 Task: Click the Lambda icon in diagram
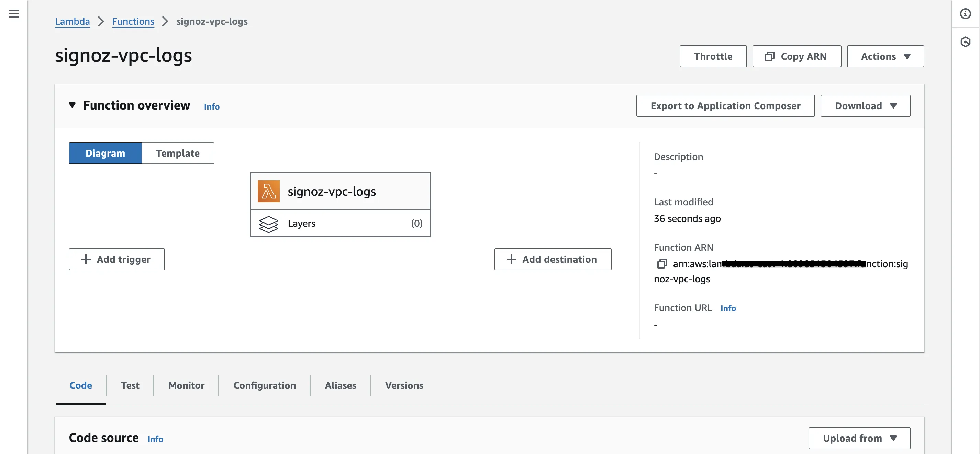[269, 191]
